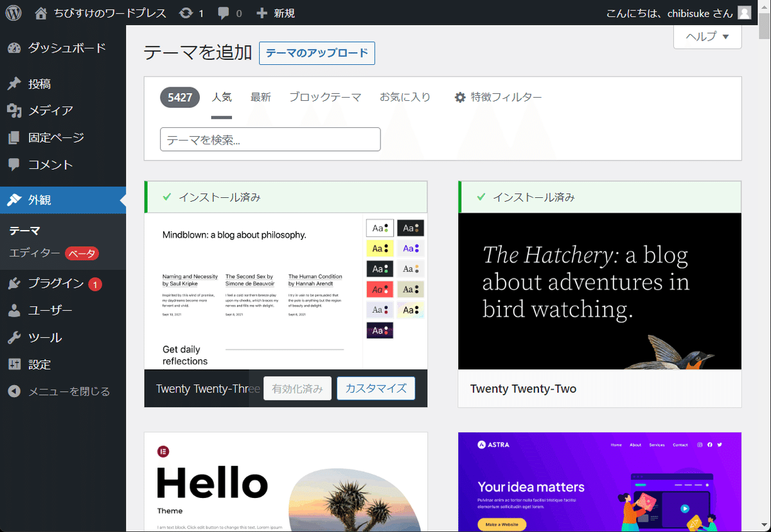Click the white-on-black Aa swatch, top right
771x532 pixels.
coord(411,227)
